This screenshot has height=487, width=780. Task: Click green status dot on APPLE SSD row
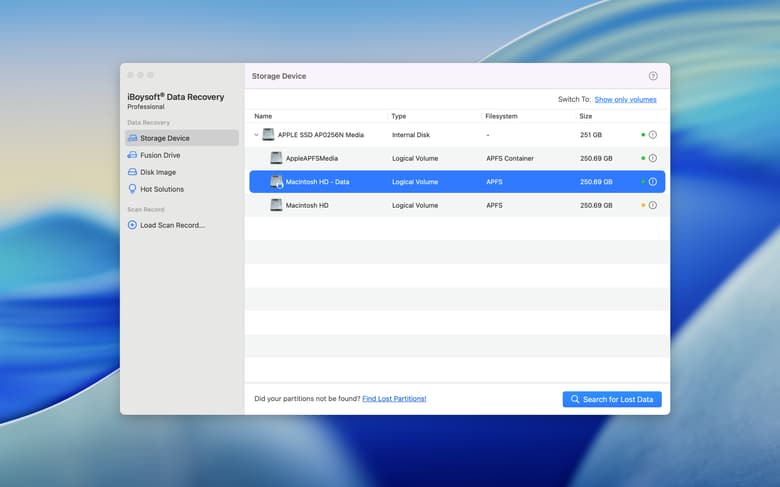tap(643, 134)
